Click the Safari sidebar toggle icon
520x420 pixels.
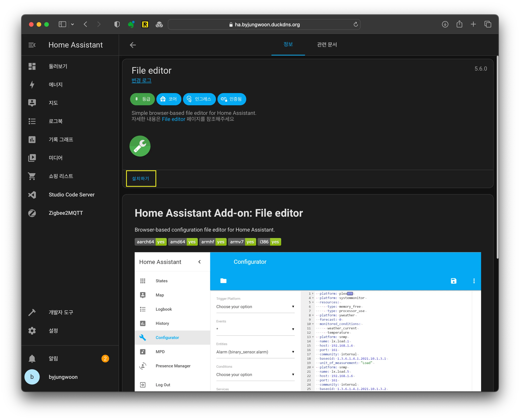click(x=62, y=24)
